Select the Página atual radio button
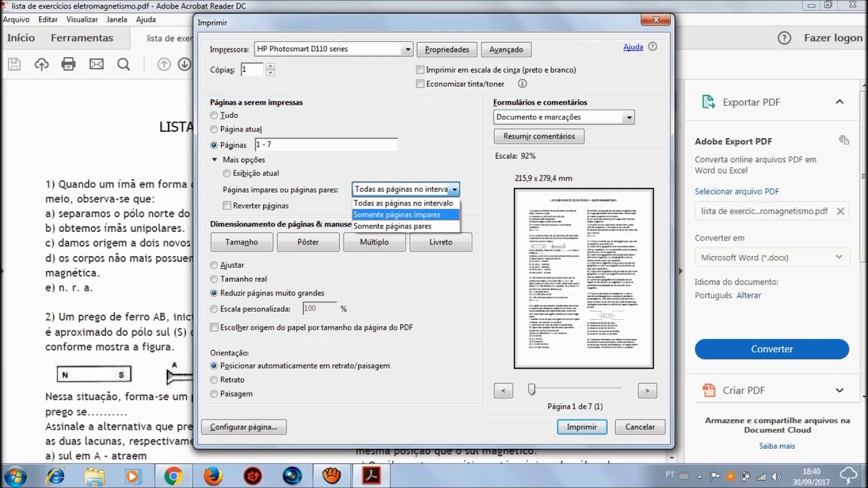Screen dimensions: 868x488 (x=214, y=129)
